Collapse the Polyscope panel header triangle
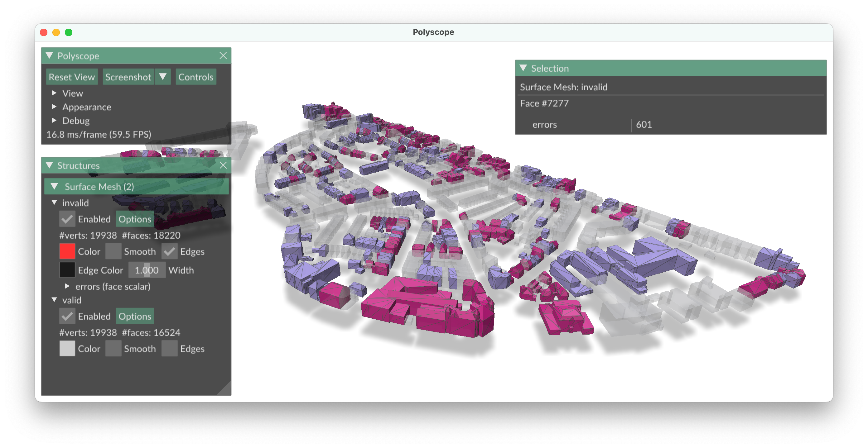The height and width of the screenshot is (448, 868). [50, 55]
